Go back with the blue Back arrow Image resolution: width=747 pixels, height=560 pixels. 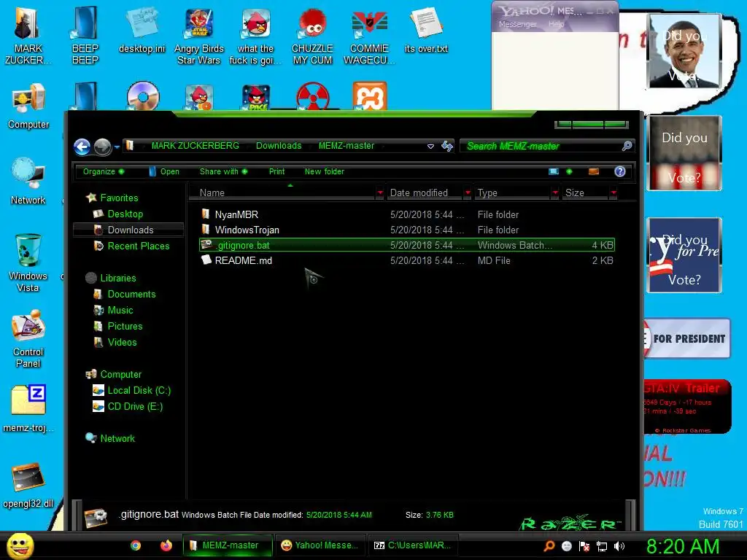82,147
